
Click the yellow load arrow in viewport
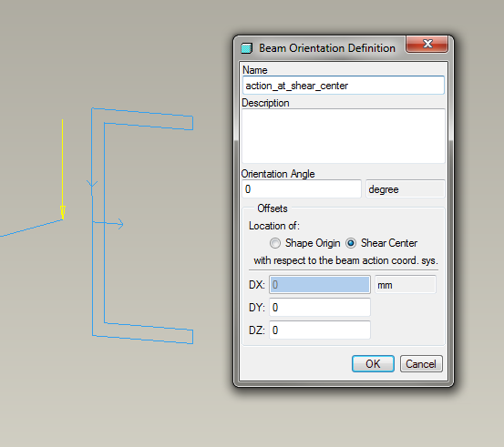tap(62, 169)
